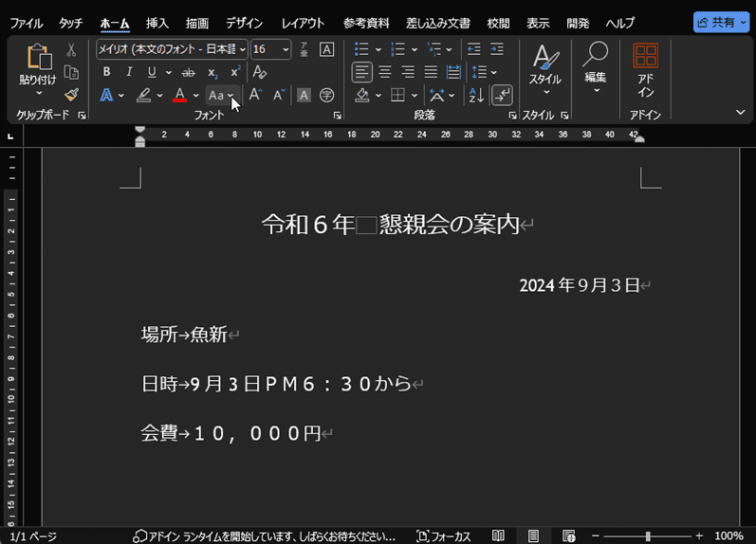Click the Clear Formatting icon

pyautogui.click(x=259, y=72)
